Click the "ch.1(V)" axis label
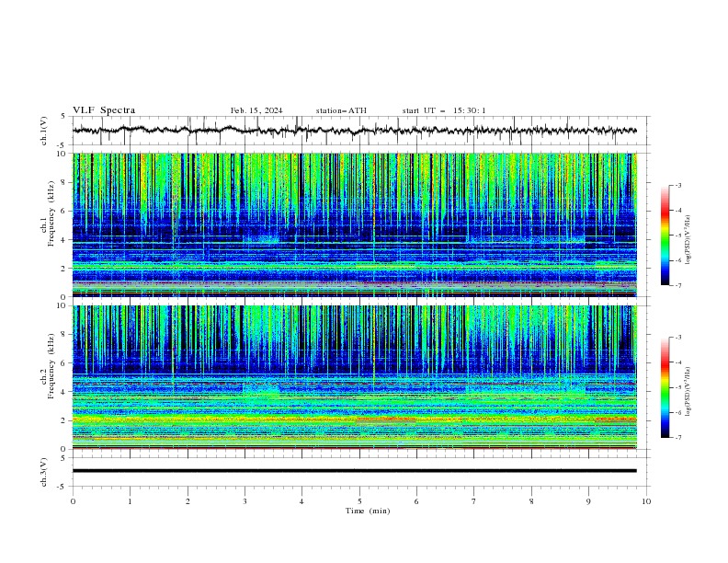728x563 pixels. (x=44, y=131)
